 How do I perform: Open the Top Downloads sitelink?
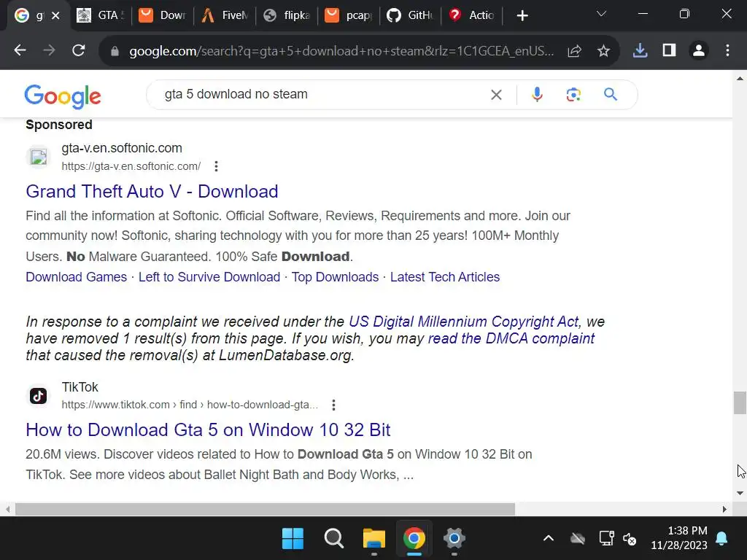point(335,277)
